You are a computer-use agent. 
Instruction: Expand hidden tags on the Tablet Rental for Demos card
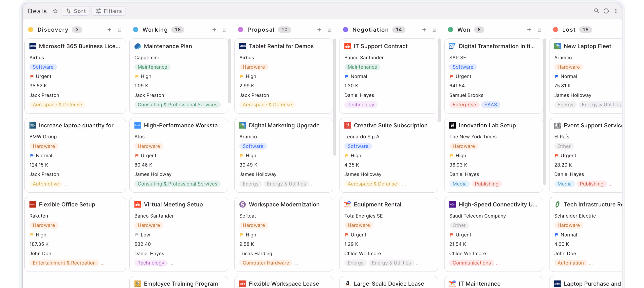[x=299, y=105]
